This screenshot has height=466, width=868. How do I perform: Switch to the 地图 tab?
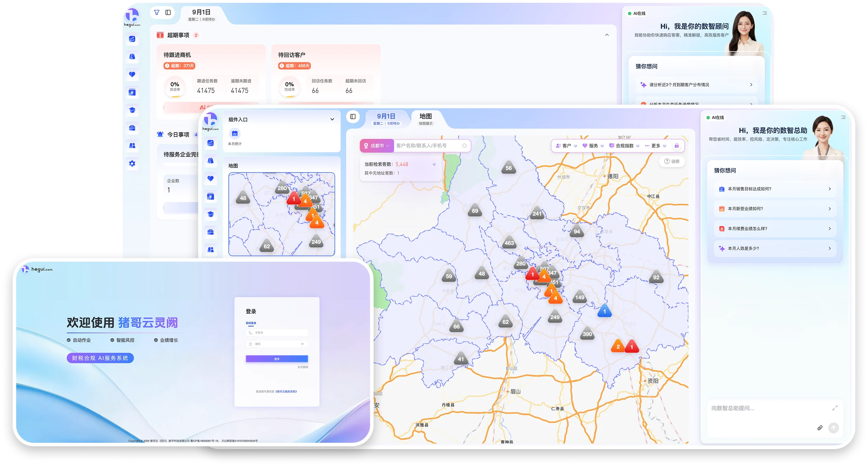(x=426, y=119)
